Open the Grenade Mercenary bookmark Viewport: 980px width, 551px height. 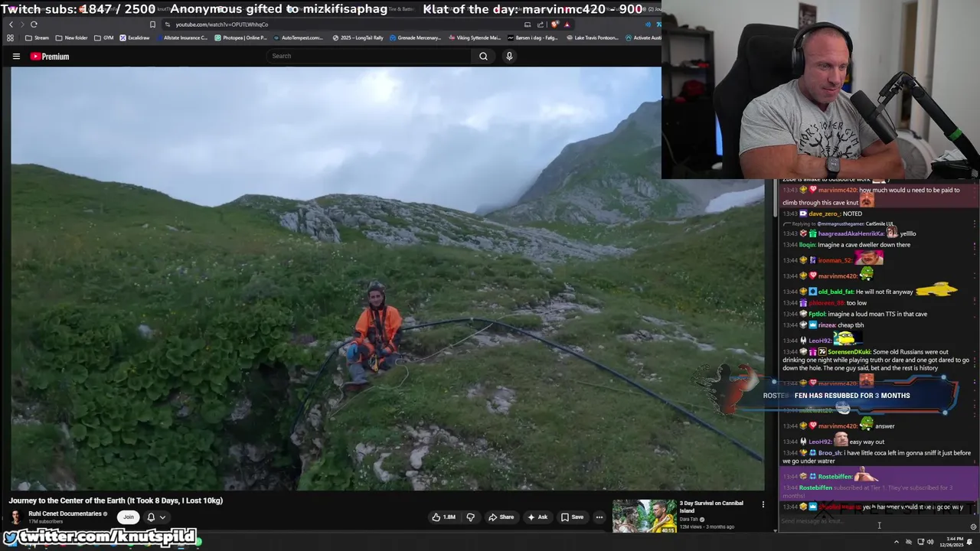point(416,37)
